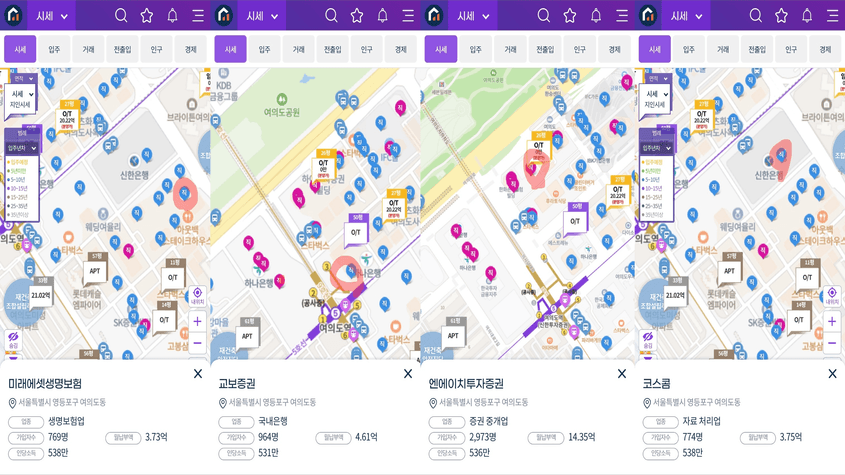Screen dimensions: 845x475
Task: Open notifications bell in 엔에이치투자증권 panel
Action: click(x=595, y=16)
